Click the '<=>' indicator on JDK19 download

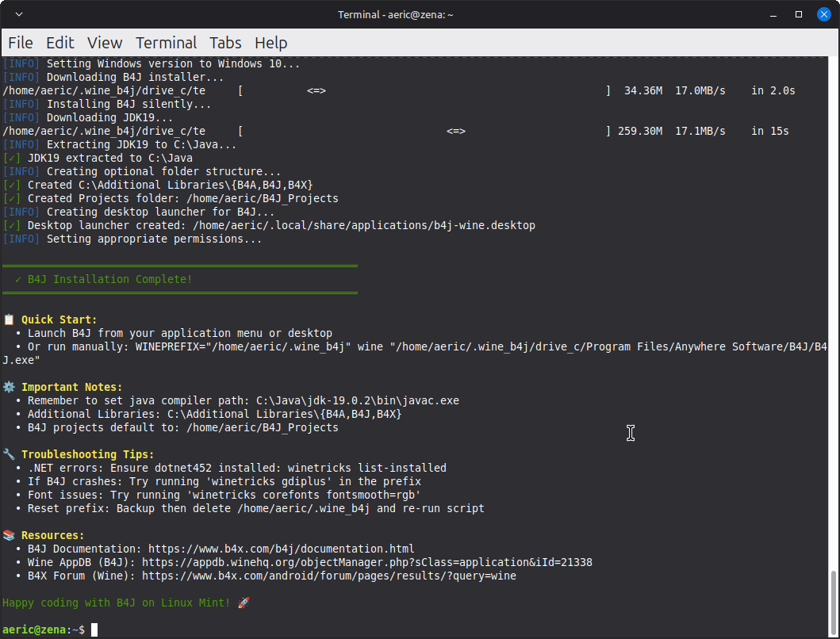click(456, 132)
